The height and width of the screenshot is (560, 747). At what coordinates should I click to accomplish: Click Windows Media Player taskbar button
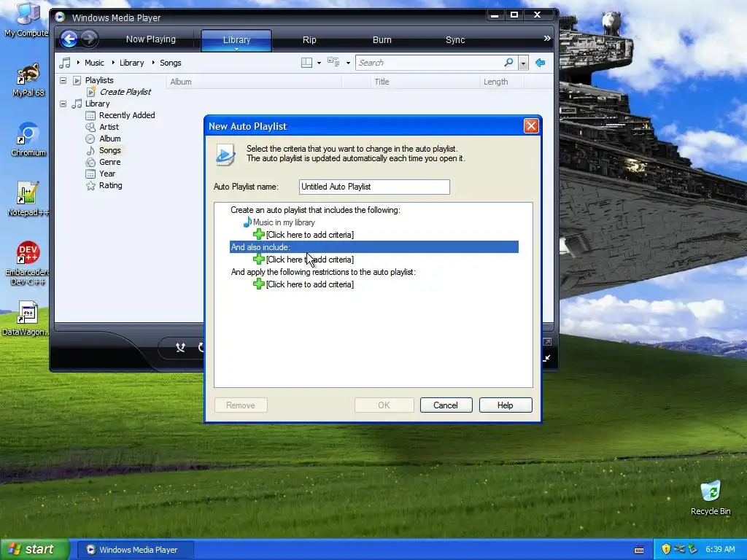[x=135, y=550]
